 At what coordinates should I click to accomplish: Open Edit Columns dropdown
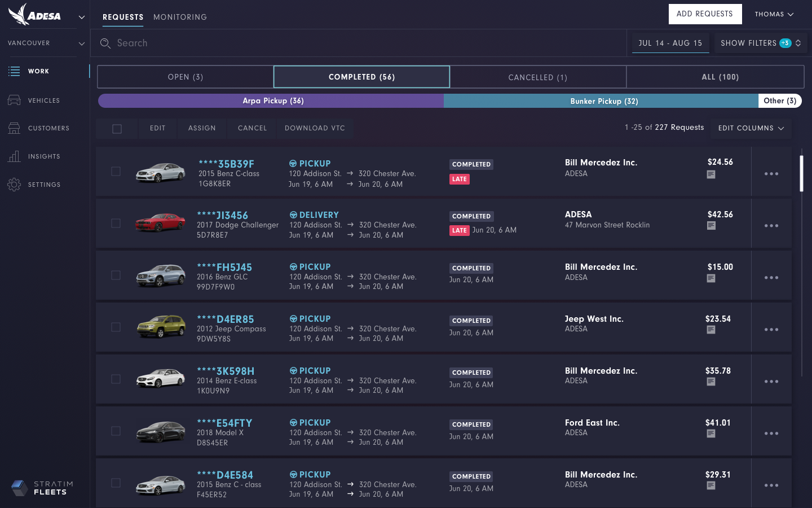pos(751,128)
